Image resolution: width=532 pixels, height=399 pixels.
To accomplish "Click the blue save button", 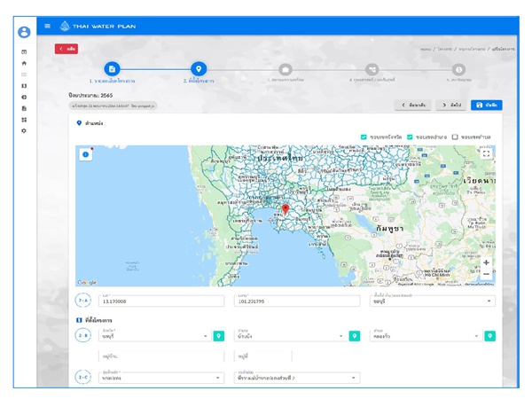I will click(x=487, y=106).
